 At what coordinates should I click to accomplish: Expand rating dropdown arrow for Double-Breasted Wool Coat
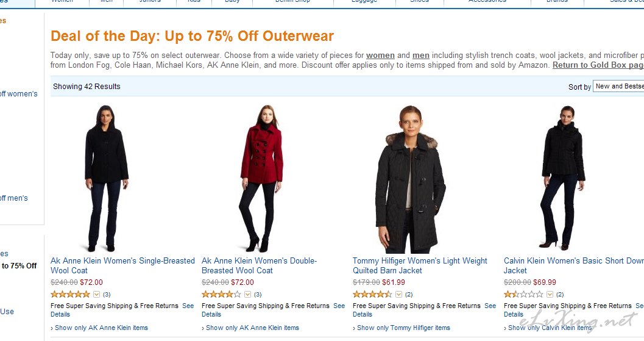pos(247,294)
